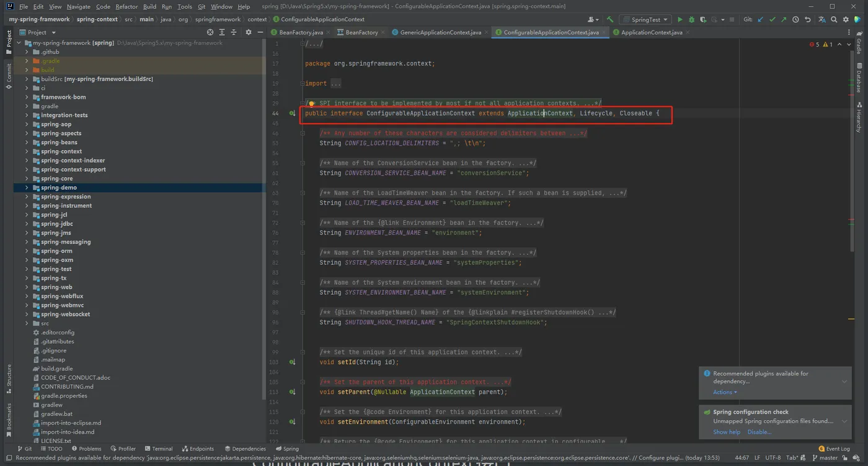The image size is (868, 466).
Task: Expand the spring-context module folder
Action: [27, 151]
